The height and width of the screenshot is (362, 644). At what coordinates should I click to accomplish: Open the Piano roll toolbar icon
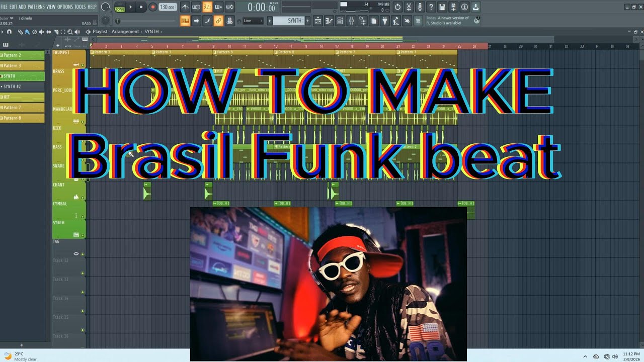[x=329, y=21]
